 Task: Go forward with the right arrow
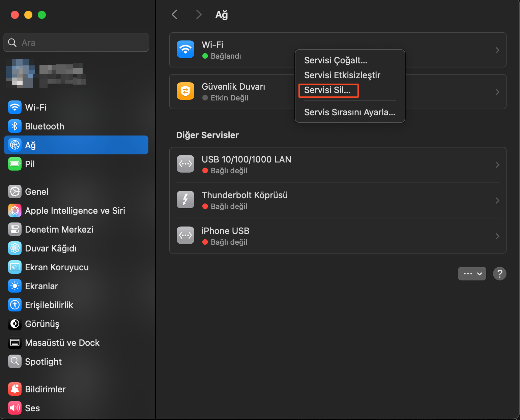click(199, 14)
